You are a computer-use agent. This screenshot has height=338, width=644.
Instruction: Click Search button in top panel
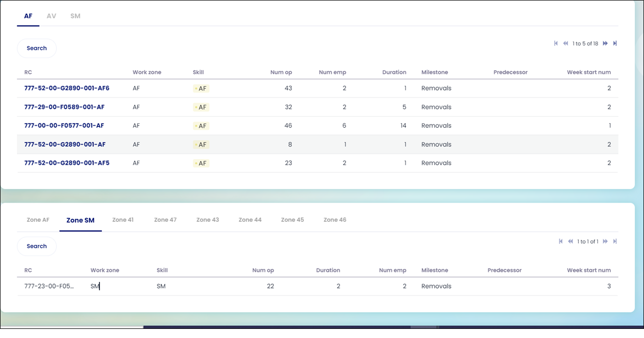tap(37, 48)
